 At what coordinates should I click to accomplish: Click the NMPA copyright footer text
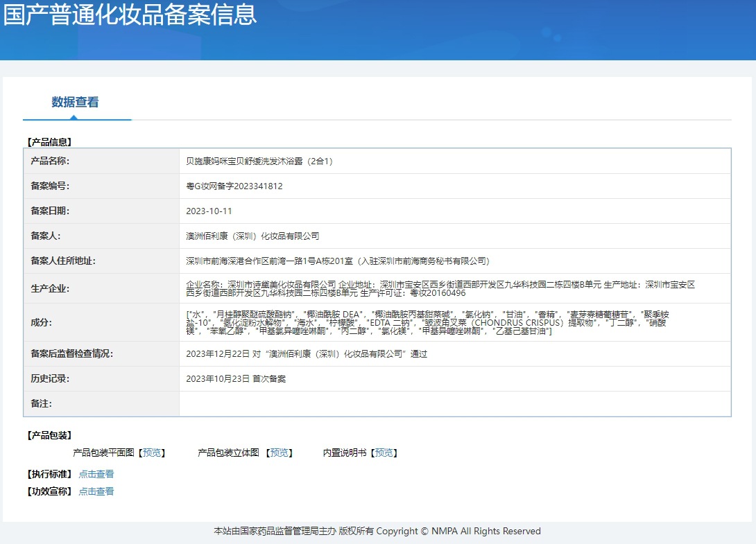(377, 531)
